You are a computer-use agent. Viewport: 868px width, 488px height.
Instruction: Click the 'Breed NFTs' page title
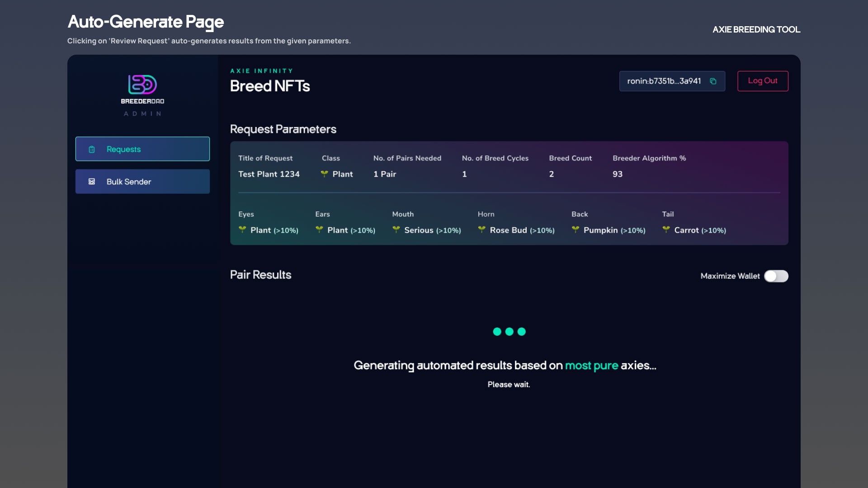270,86
